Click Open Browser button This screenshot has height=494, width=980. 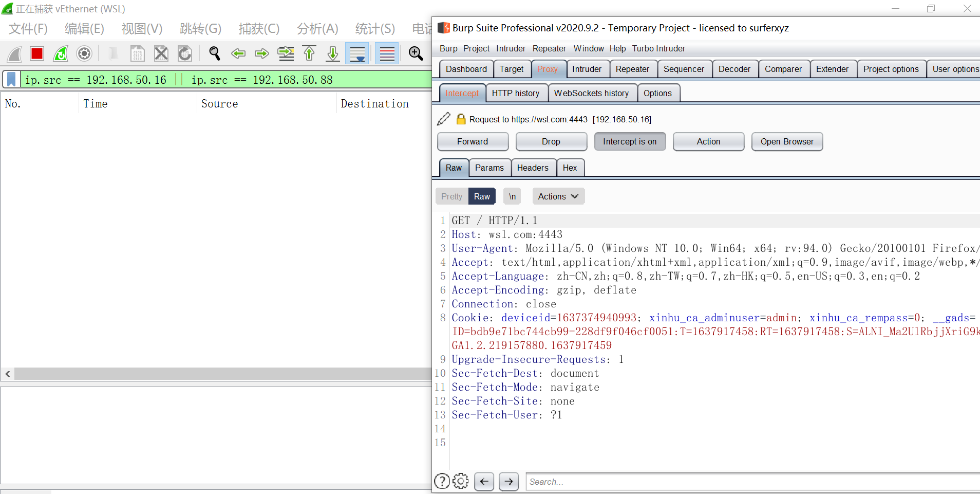point(787,141)
